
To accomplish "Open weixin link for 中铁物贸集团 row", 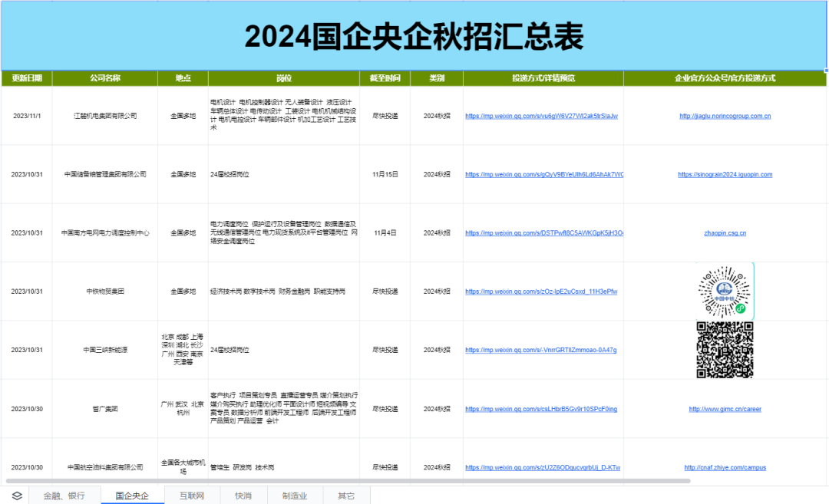I will (x=541, y=292).
